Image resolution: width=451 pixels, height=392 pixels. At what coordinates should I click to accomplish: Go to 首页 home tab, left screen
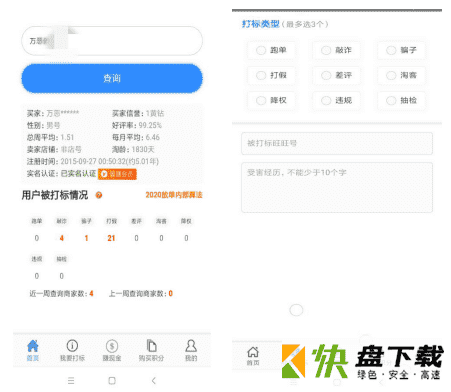pos(33,350)
